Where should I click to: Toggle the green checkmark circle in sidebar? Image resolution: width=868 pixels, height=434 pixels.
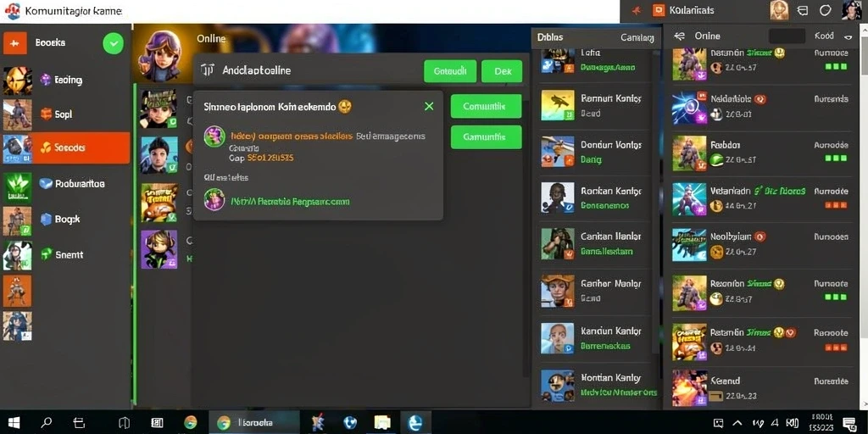114,43
